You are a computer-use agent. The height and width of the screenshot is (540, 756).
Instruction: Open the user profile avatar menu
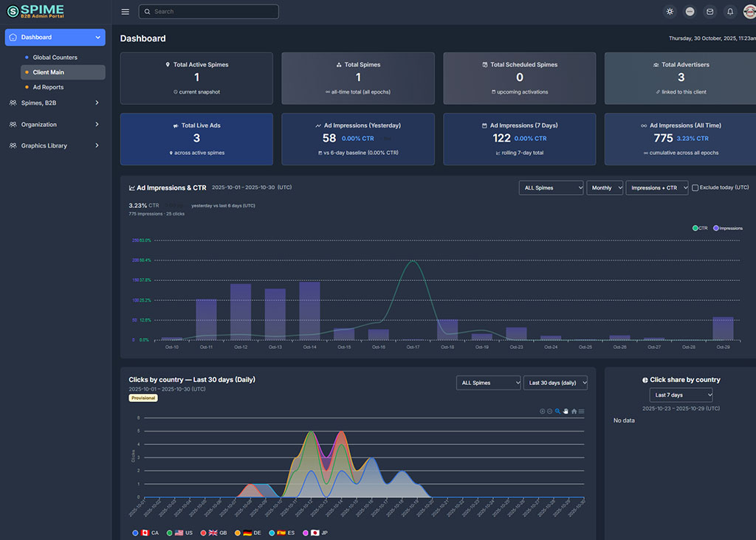(749, 12)
